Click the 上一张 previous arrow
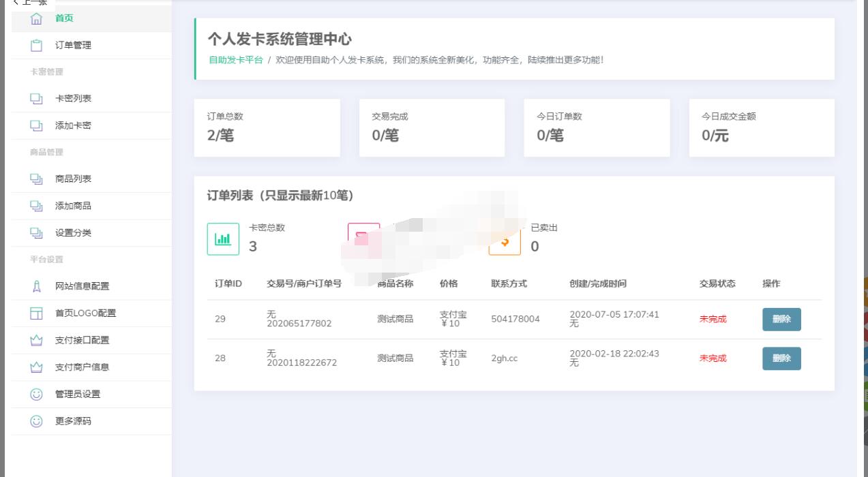The width and height of the screenshot is (868, 477). point(29,3)
